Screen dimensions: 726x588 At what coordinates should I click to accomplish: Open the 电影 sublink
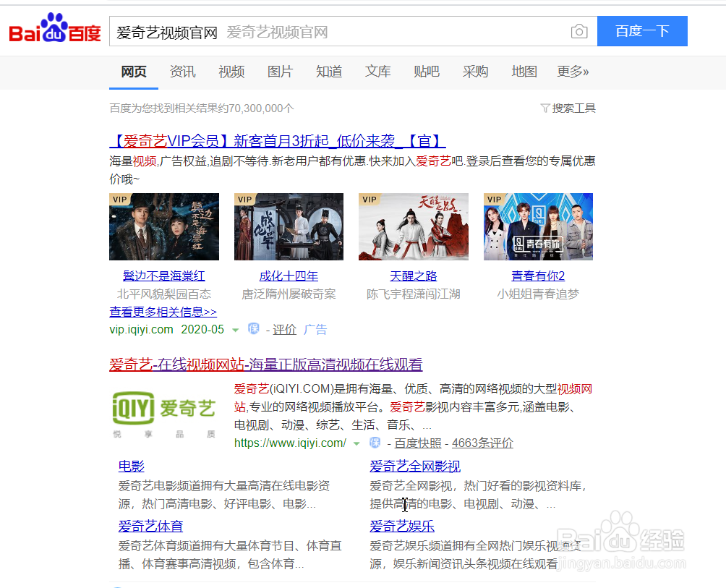click(132, 466)
